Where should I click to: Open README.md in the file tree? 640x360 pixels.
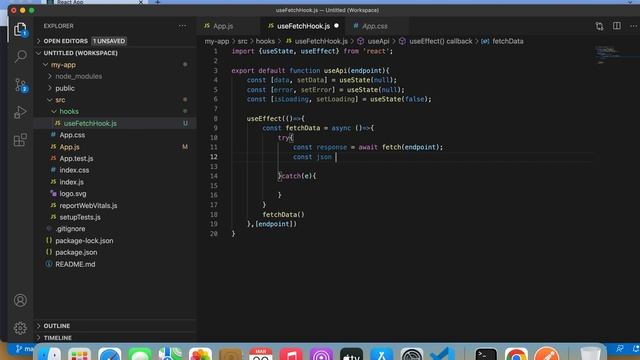click(x=75, y=264)
